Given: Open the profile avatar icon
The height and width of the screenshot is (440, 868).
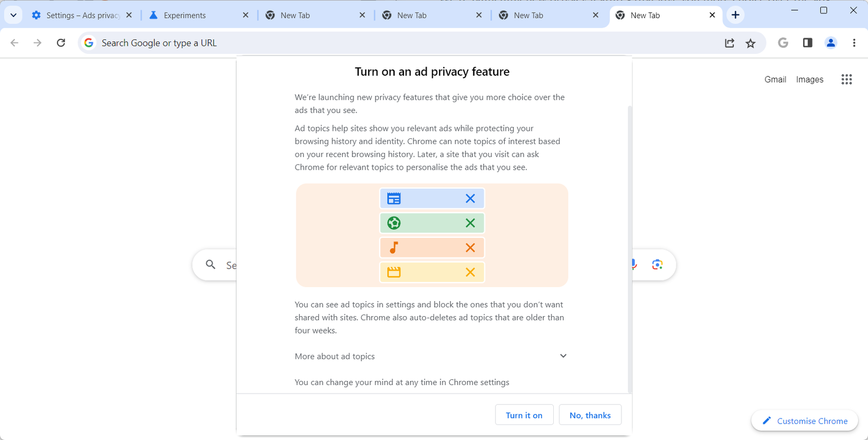Looking at the screenshot, I should [831, 43].
